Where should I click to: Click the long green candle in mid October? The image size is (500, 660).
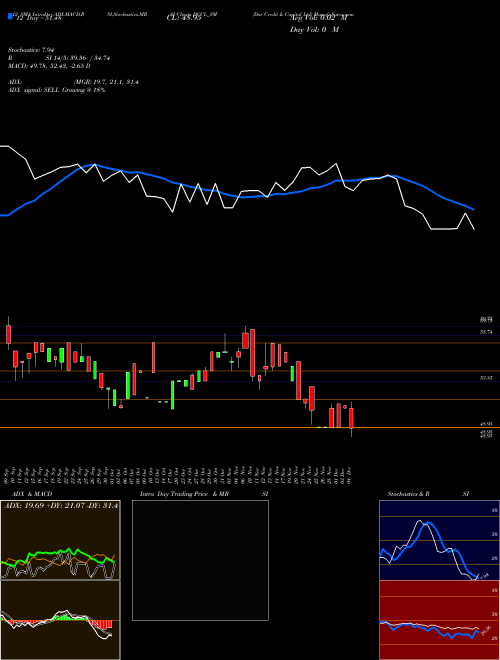tap(173, 394)
